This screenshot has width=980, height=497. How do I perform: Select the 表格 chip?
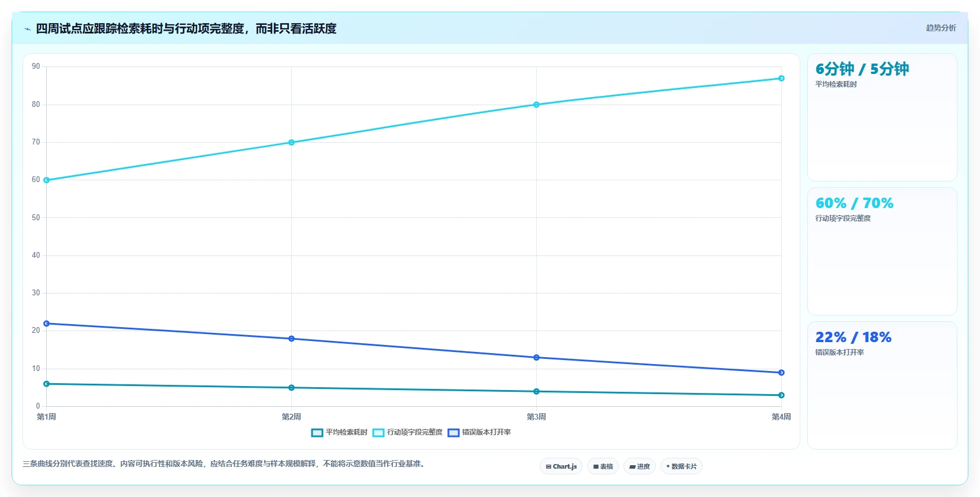tap(603, 466)
